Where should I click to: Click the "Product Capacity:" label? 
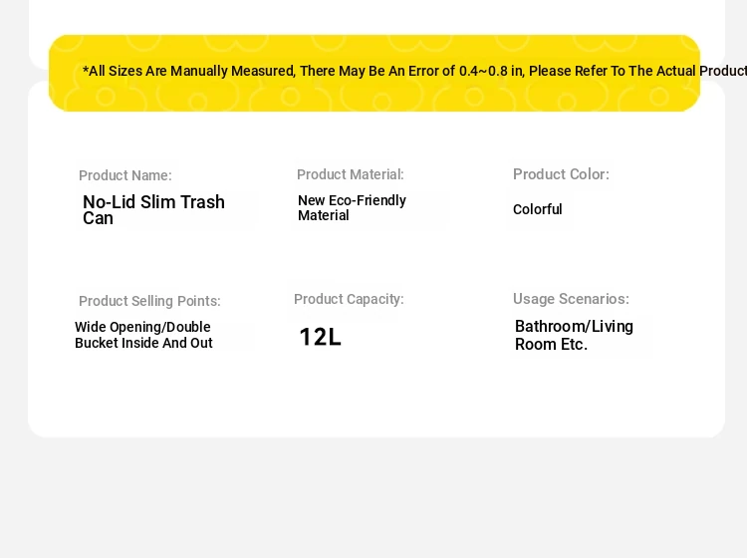click(349, 299)
